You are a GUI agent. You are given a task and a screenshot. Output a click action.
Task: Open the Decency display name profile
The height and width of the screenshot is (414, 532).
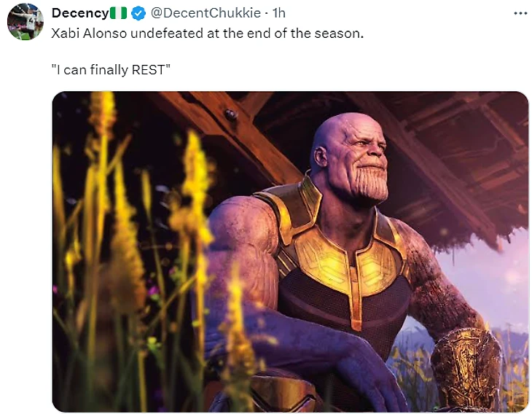tap(80, 14)
